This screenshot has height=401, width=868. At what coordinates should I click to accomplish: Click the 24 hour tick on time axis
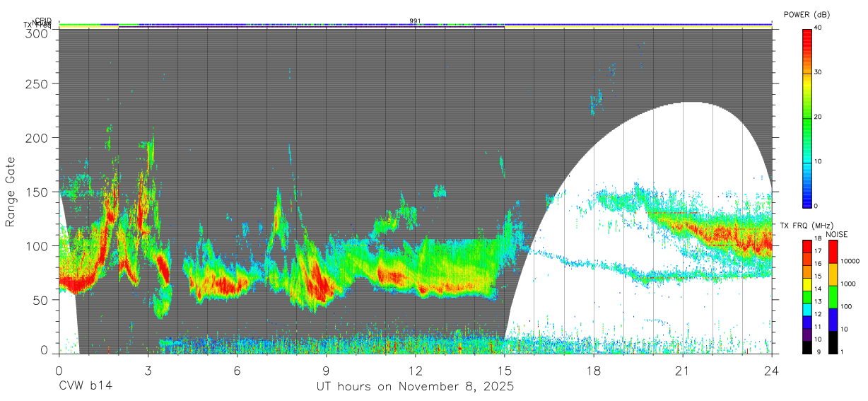pos(771,370)
